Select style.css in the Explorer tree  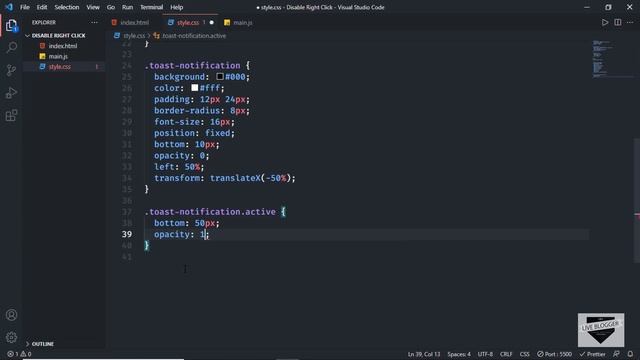tap(60, 67)
